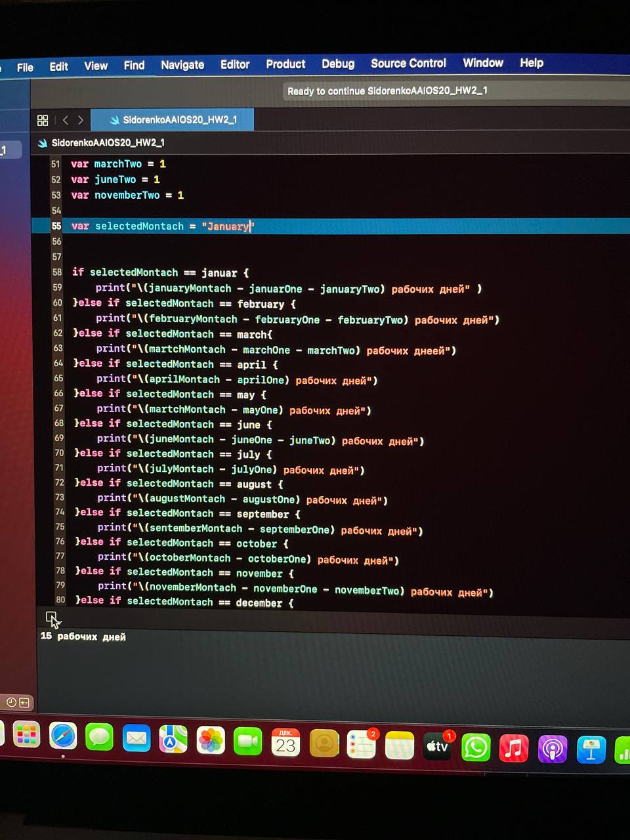Open Reminders with badge 2 in Dock

tap(362, 745)
